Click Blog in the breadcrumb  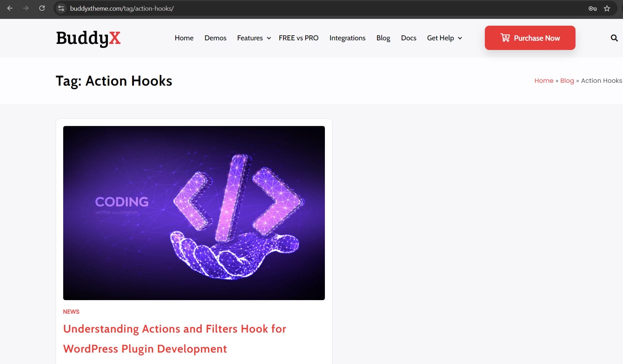coord(567,81)
